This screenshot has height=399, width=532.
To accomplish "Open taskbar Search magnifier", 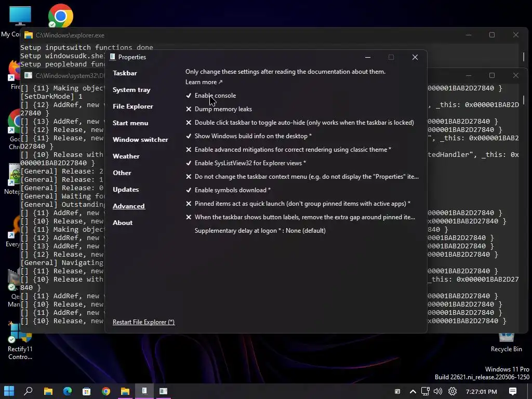I will [x=29, y=391].
